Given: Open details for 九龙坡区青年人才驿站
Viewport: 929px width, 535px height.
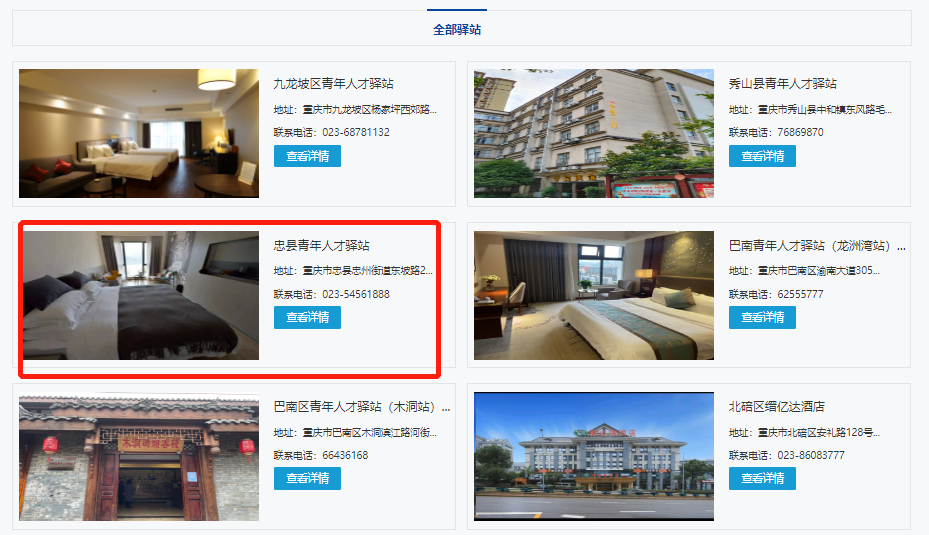Looking at the screenshot, I should (x=307, y=156).
